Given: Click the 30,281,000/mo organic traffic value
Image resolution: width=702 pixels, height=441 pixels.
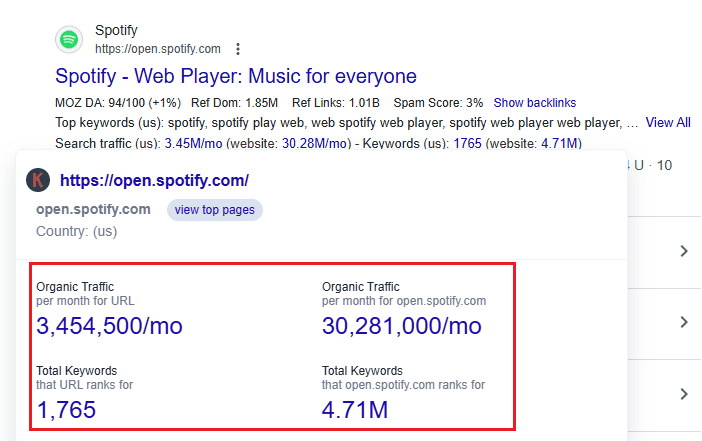Looking at the screenshot, I should (402, 325).
